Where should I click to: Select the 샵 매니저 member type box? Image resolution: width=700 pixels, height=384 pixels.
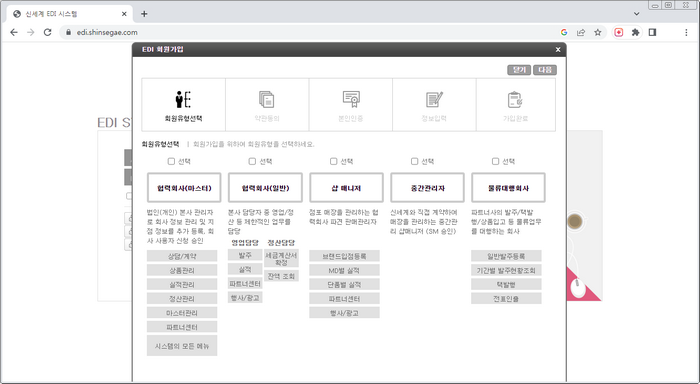click(346, 188)
